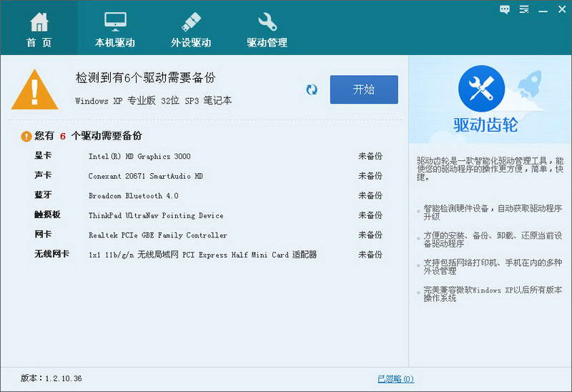Click the USB drive icon above 外设驱动
Image resolution: width=572 pixels, height=392 pixels.
[191, 22]
